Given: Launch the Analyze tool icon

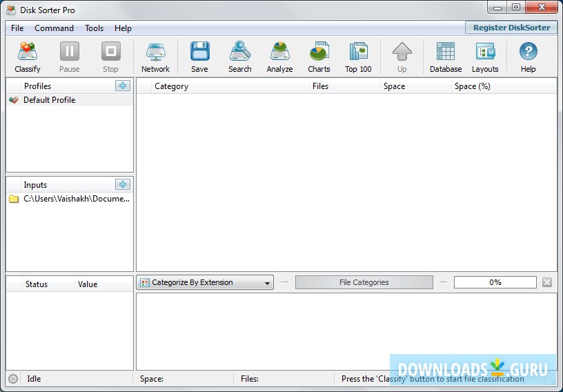Looking at the screenshot, I should pyautogui.click(x=279, y=51).
